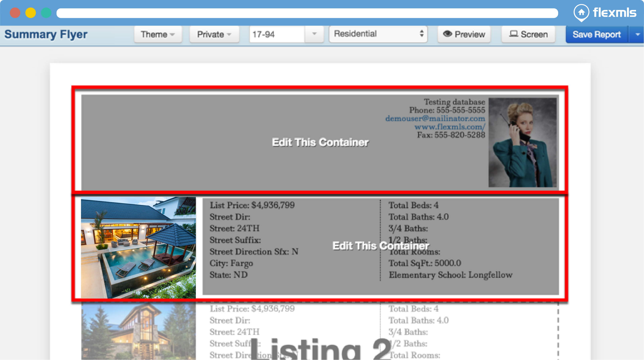Open the Theme dropdown menu
The height and width of the screenshot is (360, 644).
[x=158, y=34]
